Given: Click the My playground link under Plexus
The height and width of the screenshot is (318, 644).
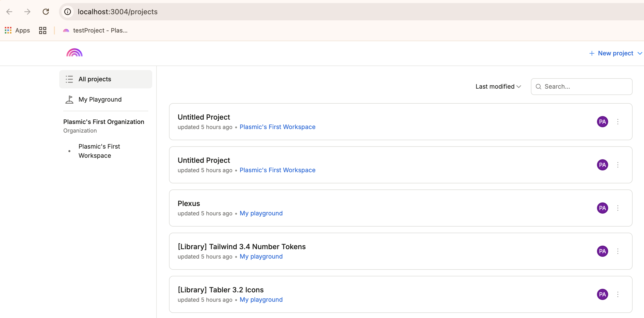Looking at the screenshot, I should click(x=261, y=213).
